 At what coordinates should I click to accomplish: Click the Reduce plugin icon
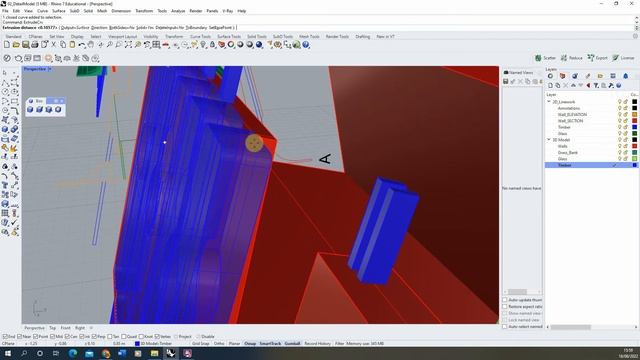point(571,58)
